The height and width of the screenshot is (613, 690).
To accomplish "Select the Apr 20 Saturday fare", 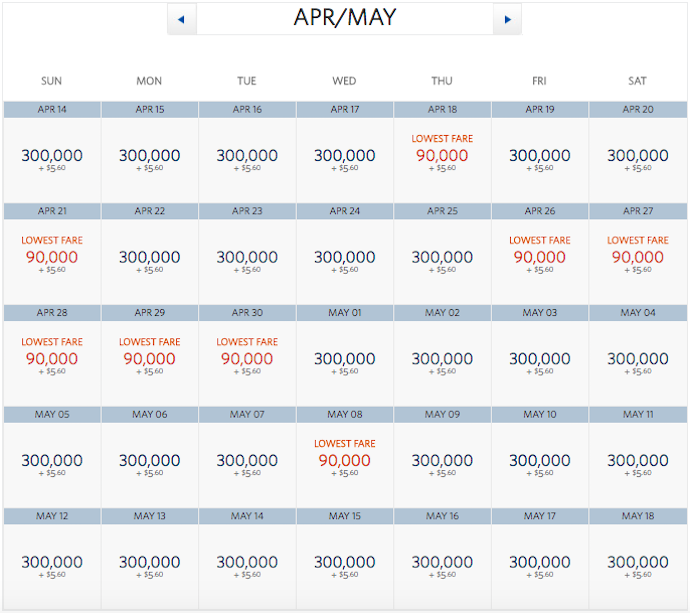I will click(638, 156).
